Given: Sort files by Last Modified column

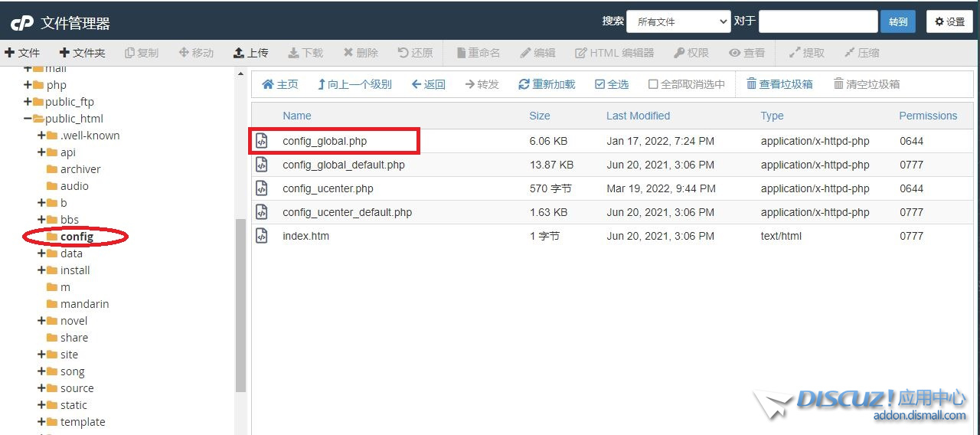Looking at the screenshot, I should (x=638, y=116).
